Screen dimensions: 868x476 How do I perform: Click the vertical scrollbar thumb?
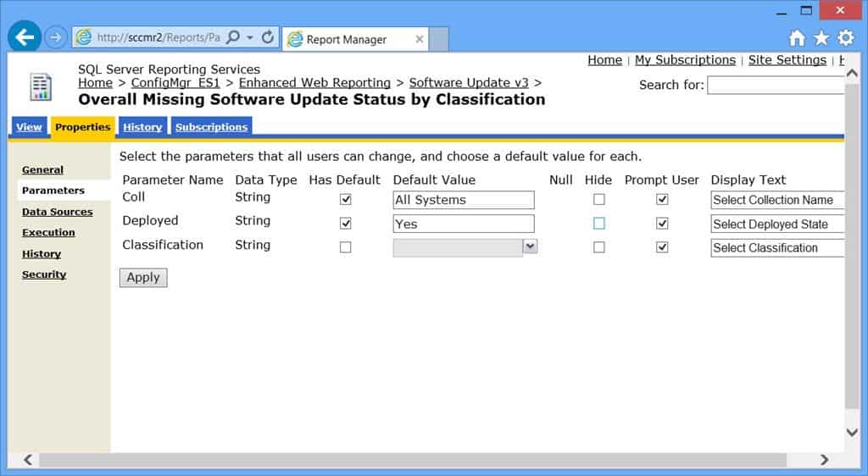[x=853, y=246]
